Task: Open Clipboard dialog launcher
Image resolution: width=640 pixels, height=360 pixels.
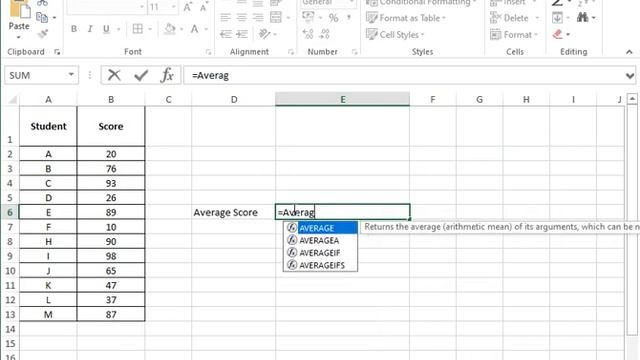Action: click(57, 52)
